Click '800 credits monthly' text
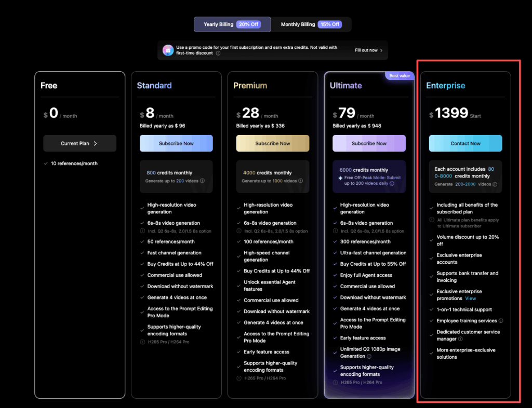 (x=169, y=173)
